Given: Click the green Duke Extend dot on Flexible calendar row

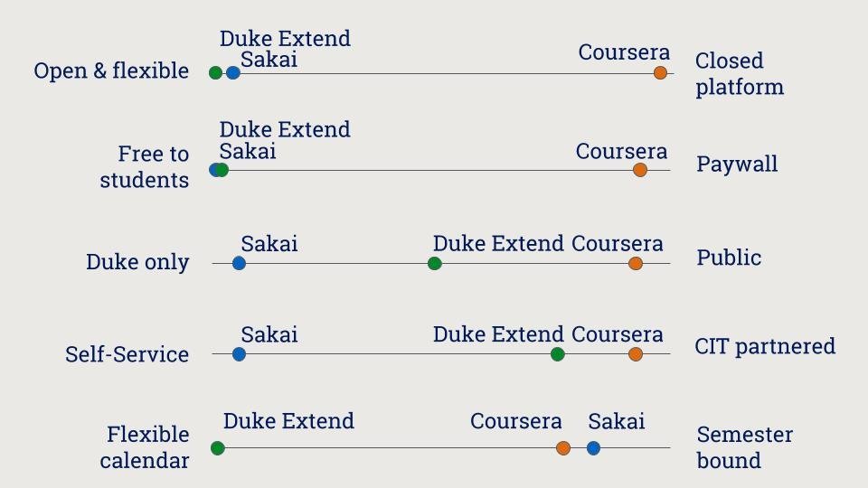Looking at the screenshot, I should click(217, 448).
